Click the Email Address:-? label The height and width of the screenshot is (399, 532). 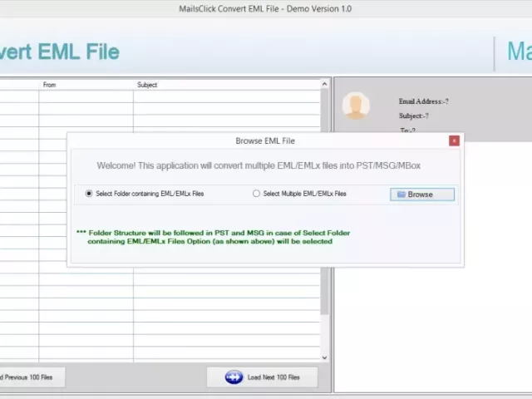click(x=423, y=101)
